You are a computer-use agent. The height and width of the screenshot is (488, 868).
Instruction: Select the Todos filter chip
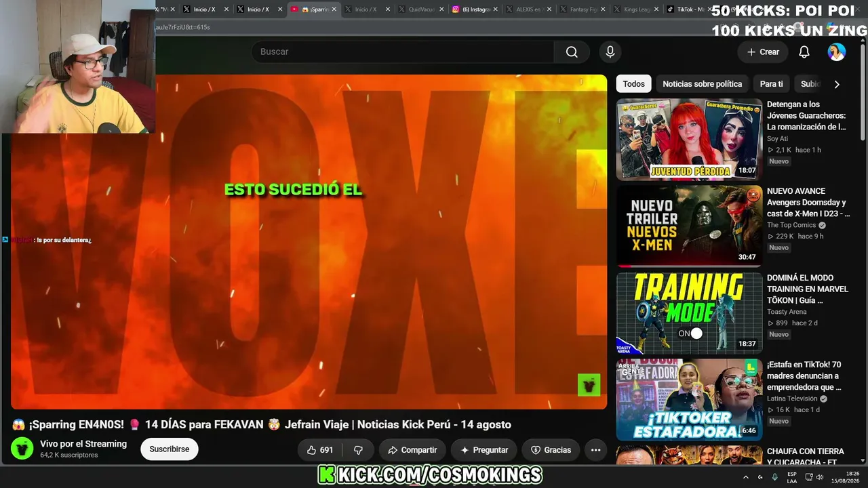[x=633, y=84]
